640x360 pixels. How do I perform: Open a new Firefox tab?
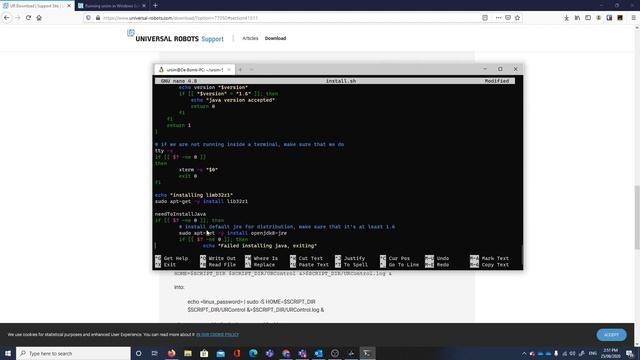[x=155, y=6]
